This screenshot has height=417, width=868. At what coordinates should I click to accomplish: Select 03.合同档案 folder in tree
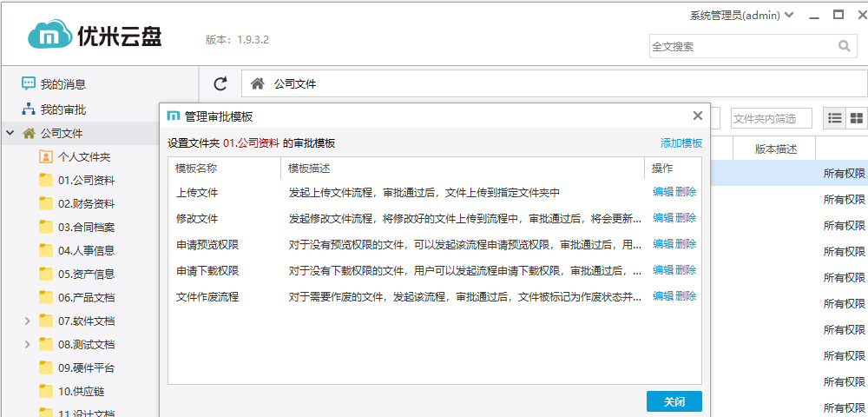(86, 227)
